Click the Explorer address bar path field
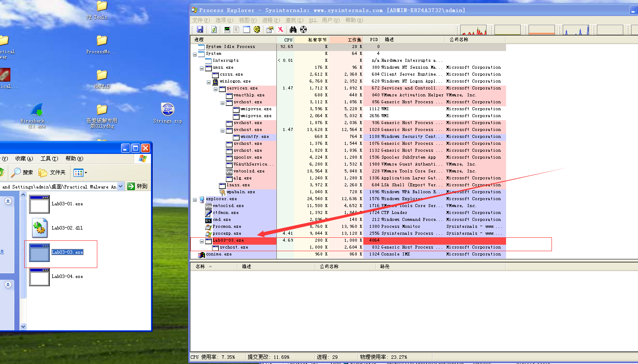This screenshot has width=638, height=364. tap(59, 187)
